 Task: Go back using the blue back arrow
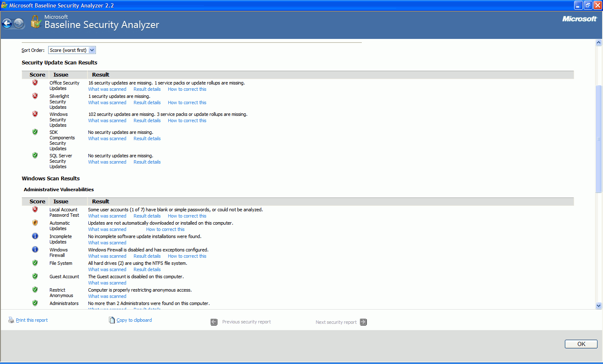[x=7, y=23]
